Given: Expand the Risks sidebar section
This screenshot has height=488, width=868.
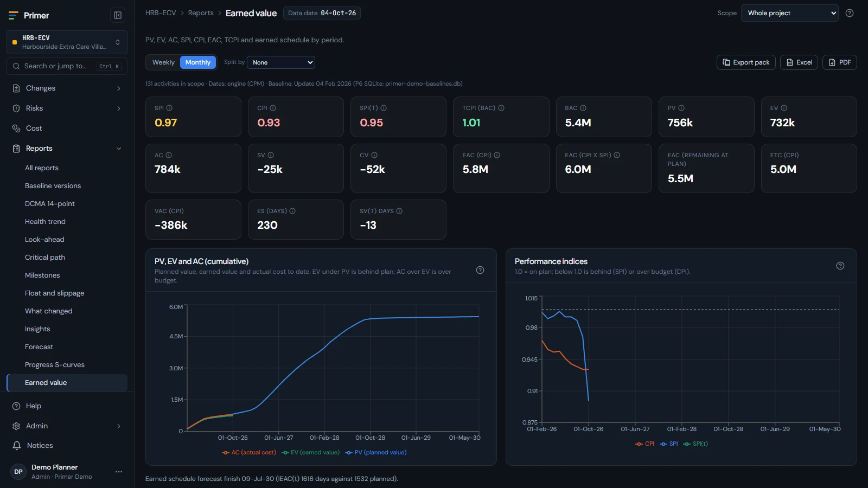Looking at the screenshot, I should pyautogui.click(x=67, y=108).
